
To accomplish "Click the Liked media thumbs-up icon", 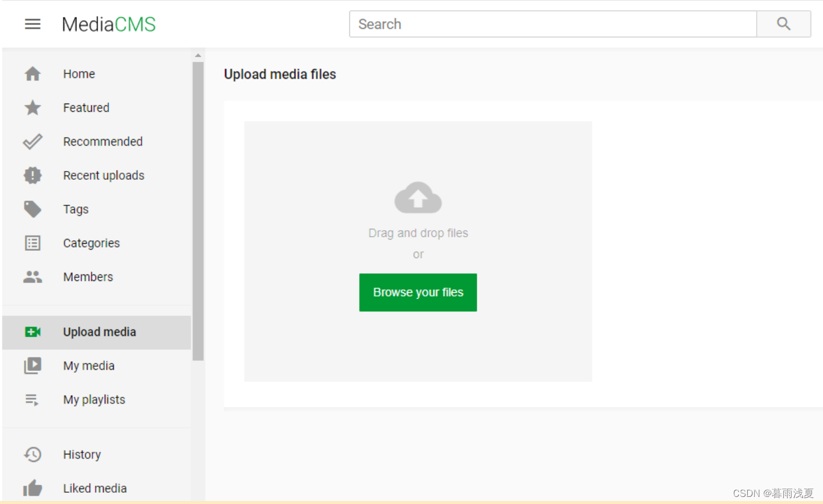I will coord(33,488).
